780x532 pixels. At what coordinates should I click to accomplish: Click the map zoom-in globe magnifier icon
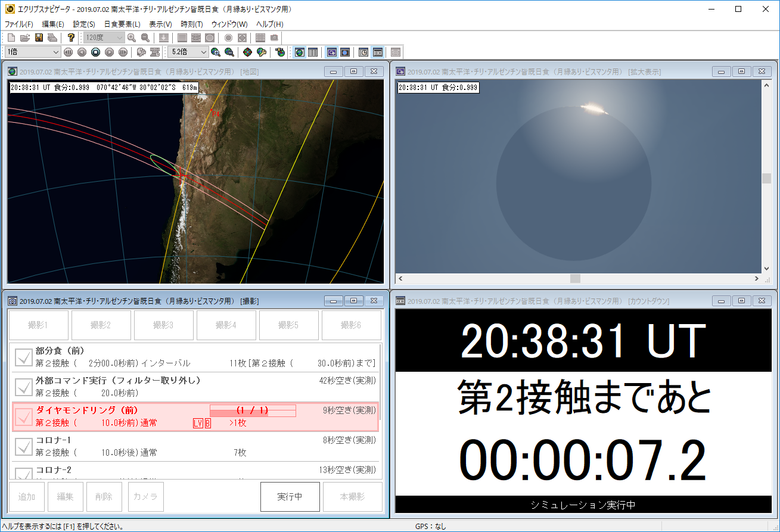[x=215, y=52]
